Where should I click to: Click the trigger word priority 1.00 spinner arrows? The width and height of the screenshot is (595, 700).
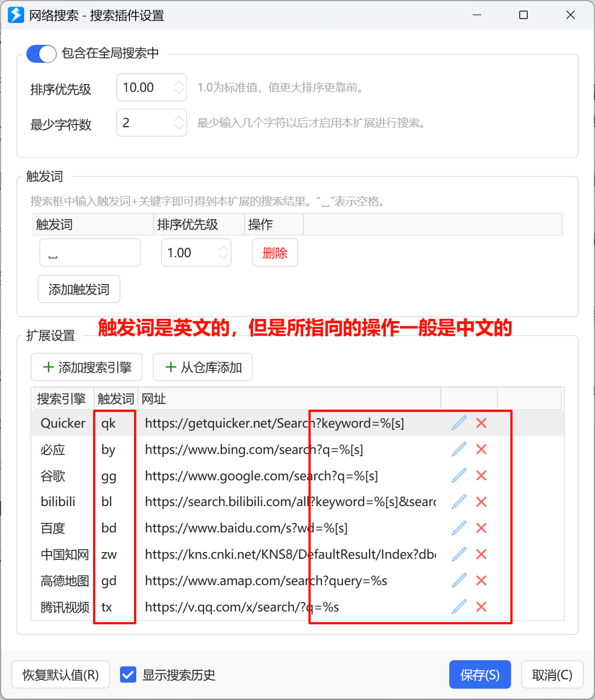pos(223,253)
